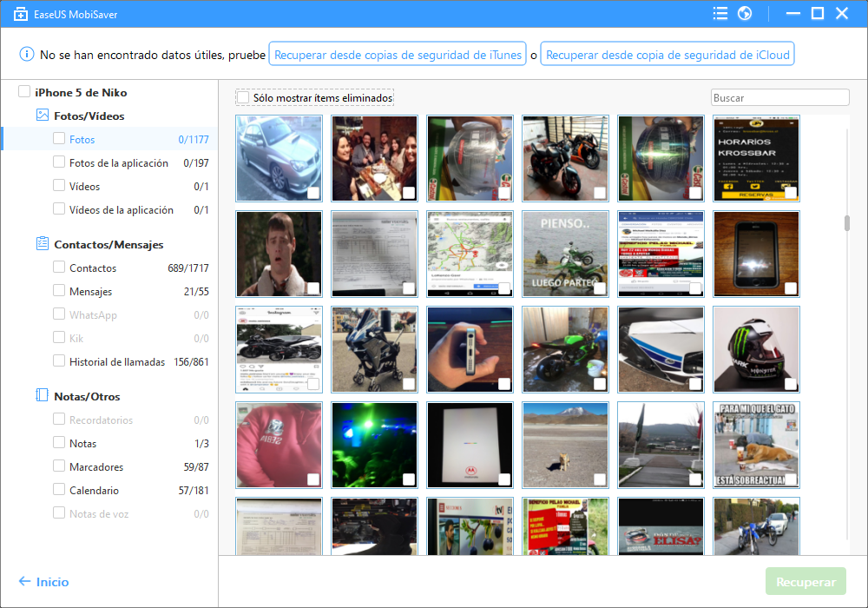Click 'Recuperar desde copia de seguridad de iCloud'
Viewport: 868px width, 608px height.
(667, 55)
